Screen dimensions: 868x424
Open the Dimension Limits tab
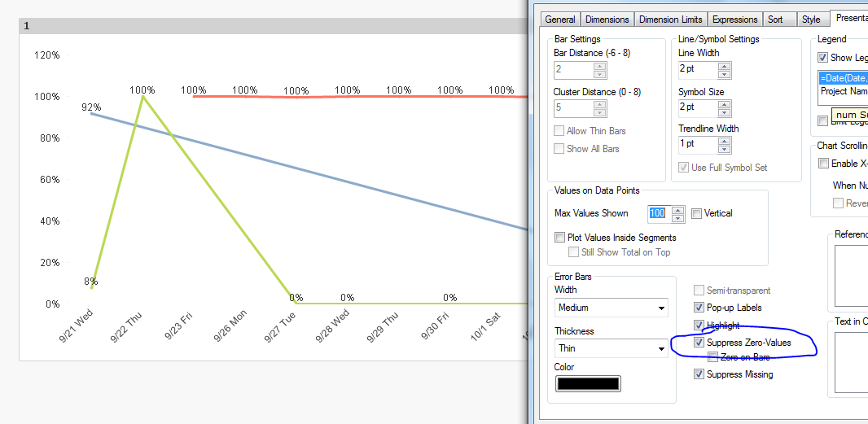click(669, 20)
